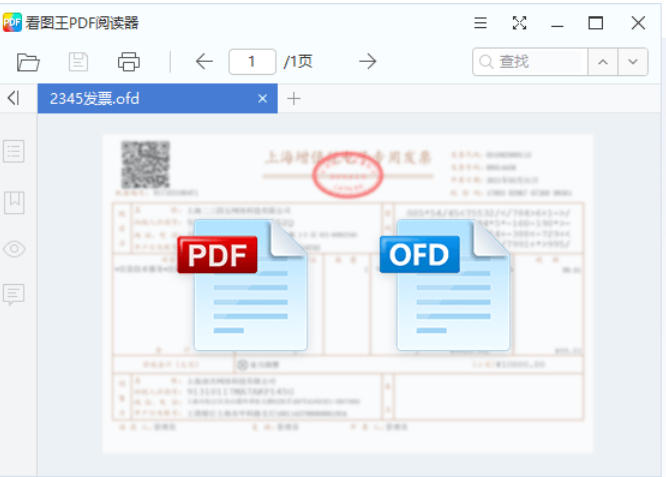
Task: Select the 2345发票.ofd tab
Action: (x=140, y=98)
